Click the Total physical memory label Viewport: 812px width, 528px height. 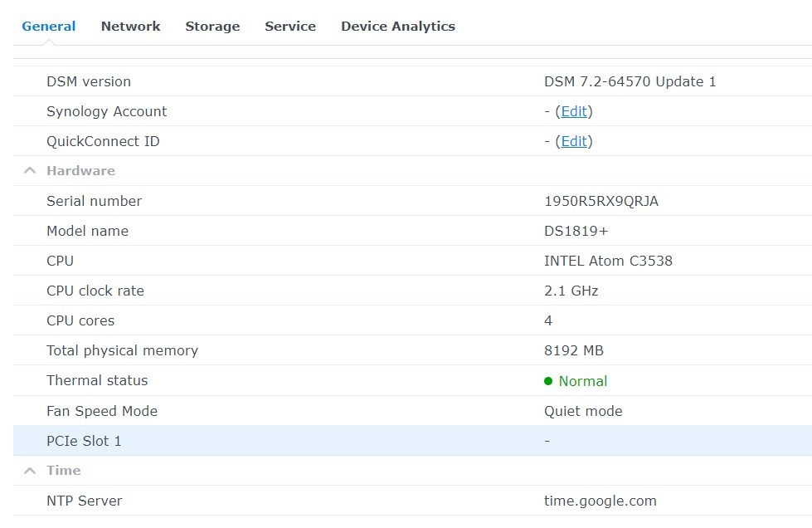click(122, 351)
